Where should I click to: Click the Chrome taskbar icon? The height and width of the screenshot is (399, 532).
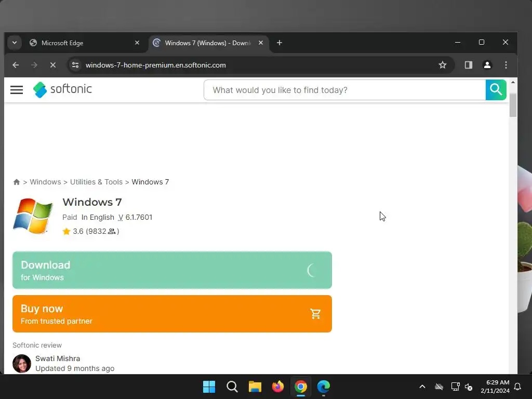tap(301, 387)
